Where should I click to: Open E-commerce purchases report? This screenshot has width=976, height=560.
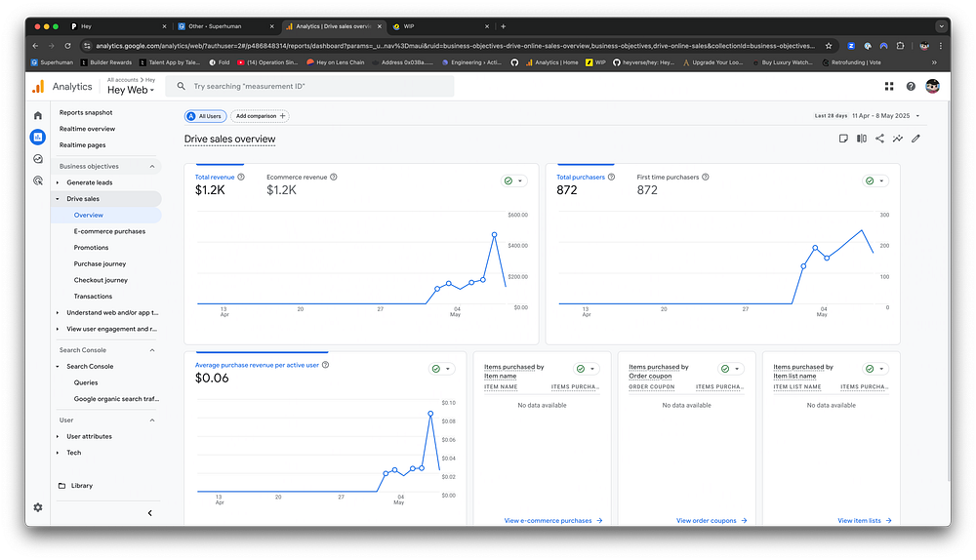(x=109, y=231)
